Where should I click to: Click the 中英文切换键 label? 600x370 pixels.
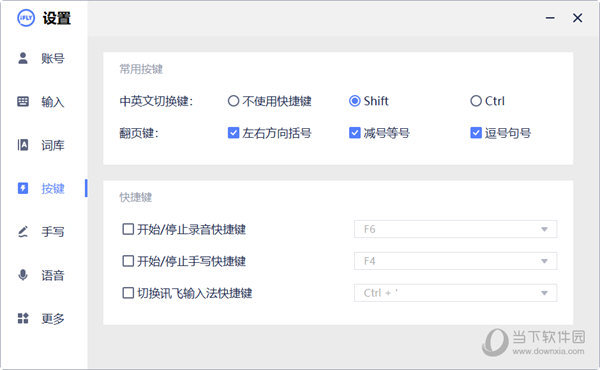[156, 101]
